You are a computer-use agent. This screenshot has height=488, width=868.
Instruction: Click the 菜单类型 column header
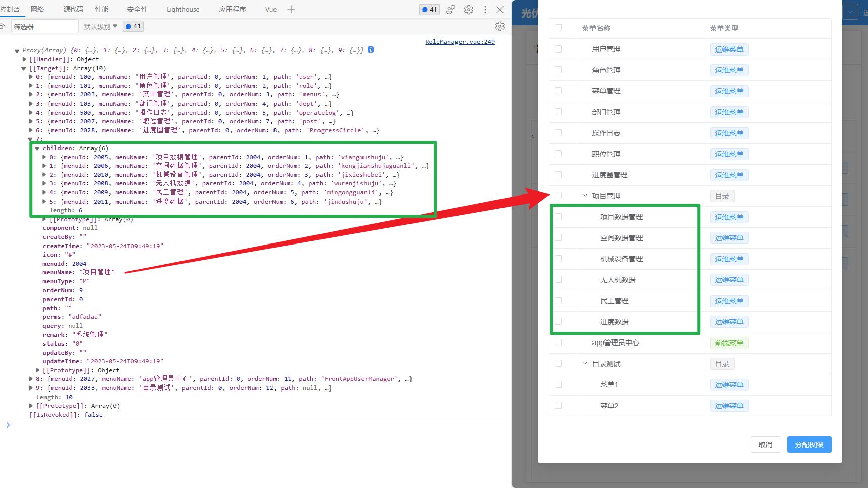click(x=724, y=28)
